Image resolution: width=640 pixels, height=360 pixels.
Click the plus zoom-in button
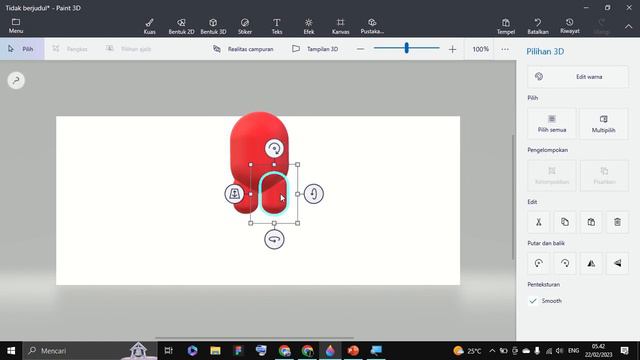click(x=452, y=49)
